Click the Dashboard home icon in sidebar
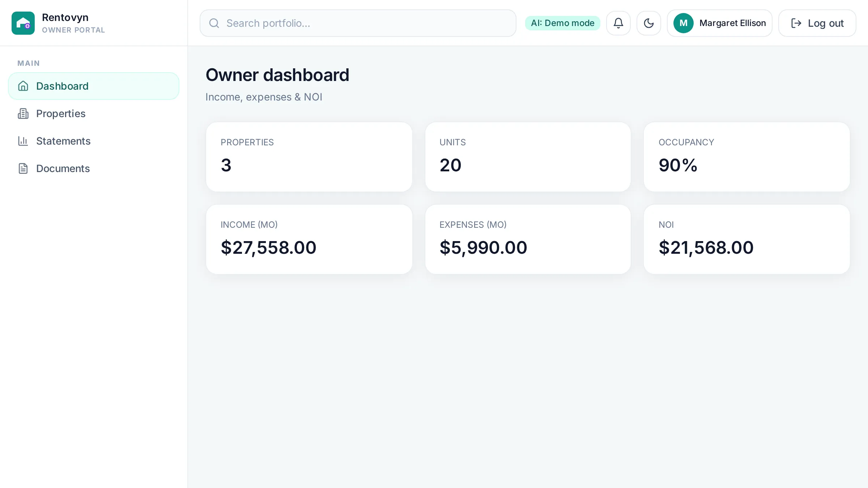Viewport: 868px width, 488px height. pyautogui.click(x=23, y=86)
